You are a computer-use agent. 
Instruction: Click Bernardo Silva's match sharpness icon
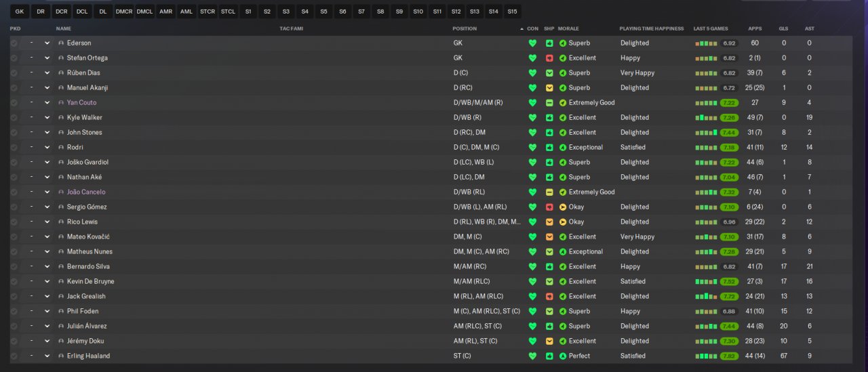[549, 266]
